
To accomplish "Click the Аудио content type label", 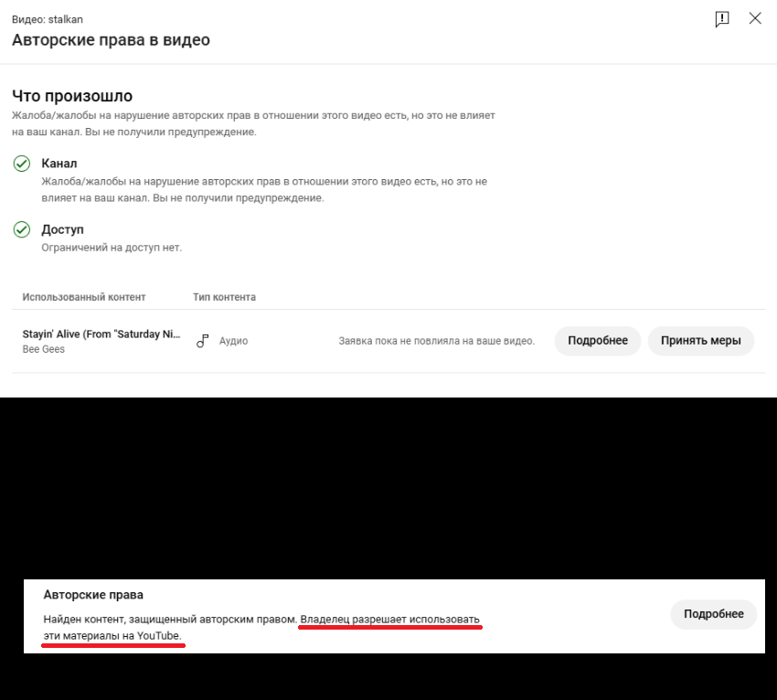I will click(x=233, y=341).
